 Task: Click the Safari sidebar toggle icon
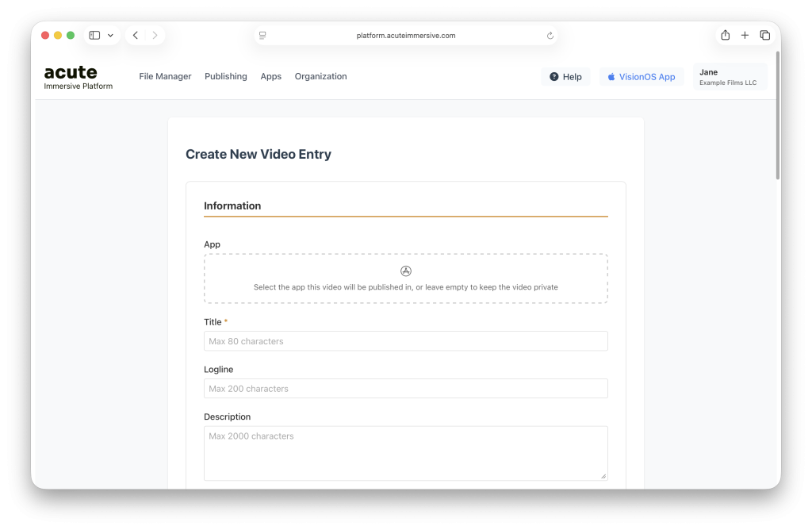(x=94, y=36)
